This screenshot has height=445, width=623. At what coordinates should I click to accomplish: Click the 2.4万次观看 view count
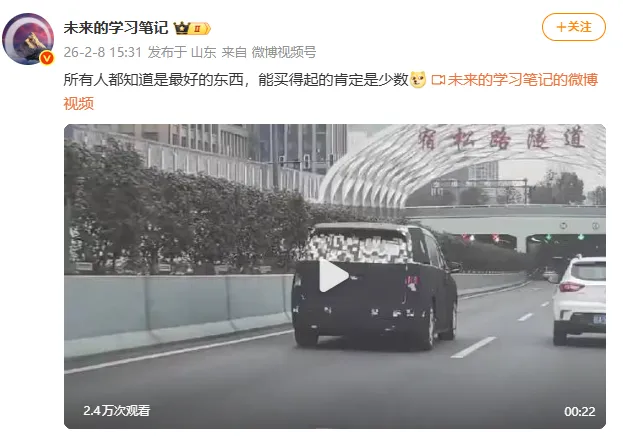click(116, 410)
